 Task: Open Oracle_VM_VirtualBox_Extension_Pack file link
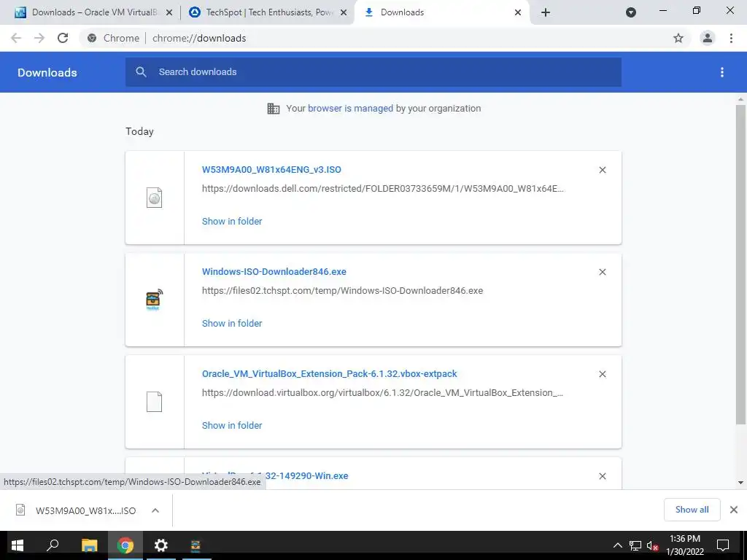tap(329, 374)
